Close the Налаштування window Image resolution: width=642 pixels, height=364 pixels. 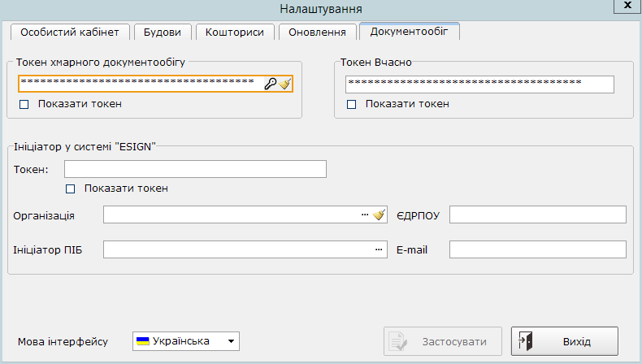625,5
